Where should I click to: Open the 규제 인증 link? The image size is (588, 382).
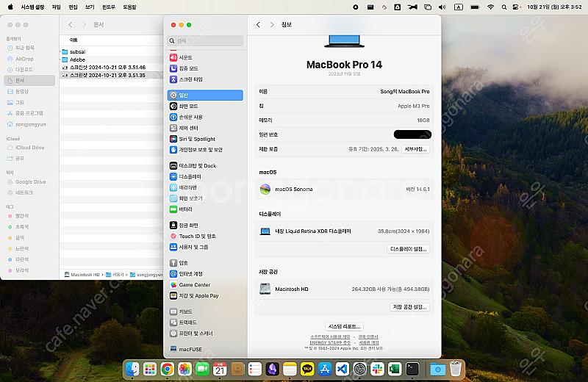(368, 336)
